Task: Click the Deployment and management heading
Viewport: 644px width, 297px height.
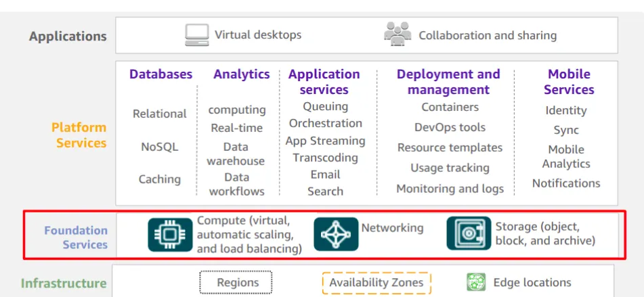Action: tap(448, 82)
